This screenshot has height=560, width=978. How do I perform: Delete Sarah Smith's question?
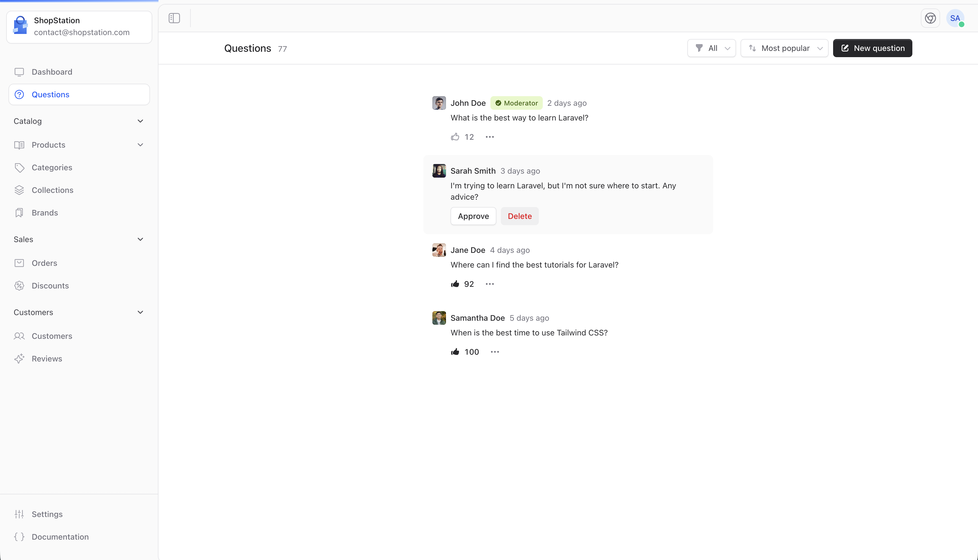coord(519,216)
